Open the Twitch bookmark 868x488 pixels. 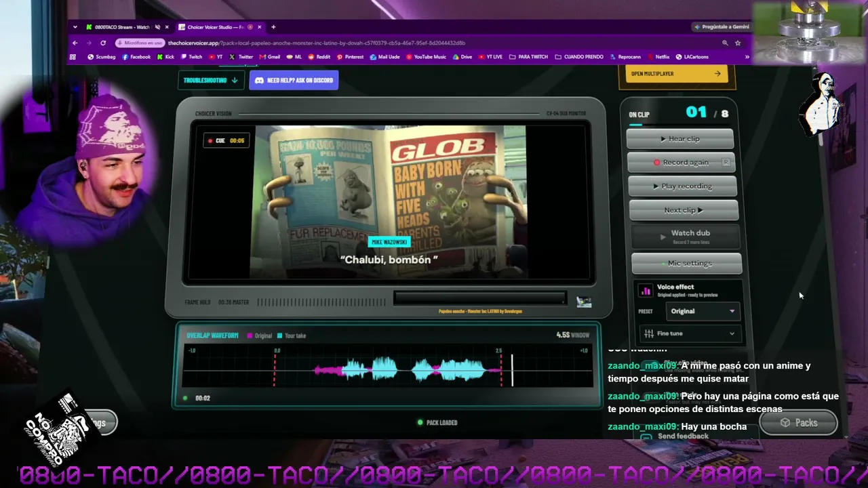[191, 57]
